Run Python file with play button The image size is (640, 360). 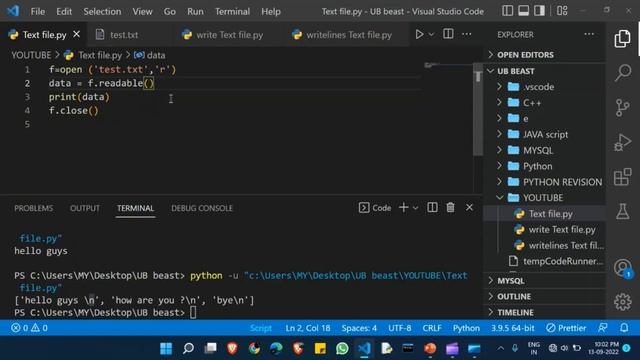[419, 34]
